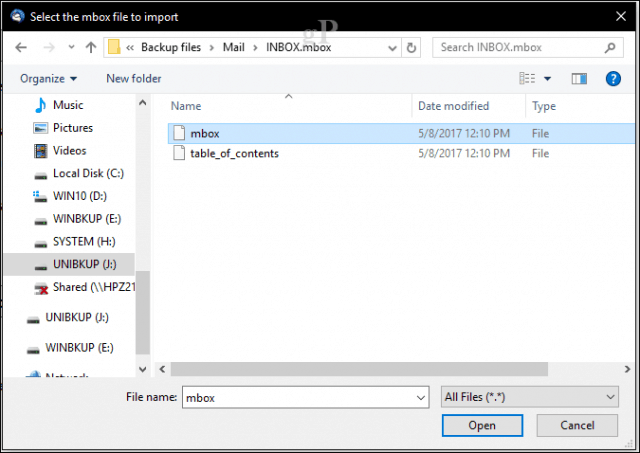The height and width of the screenshot is (453, 640).
Task: Click the SYSTEM (H:) drive icon
Action: (x=40, y=244)
